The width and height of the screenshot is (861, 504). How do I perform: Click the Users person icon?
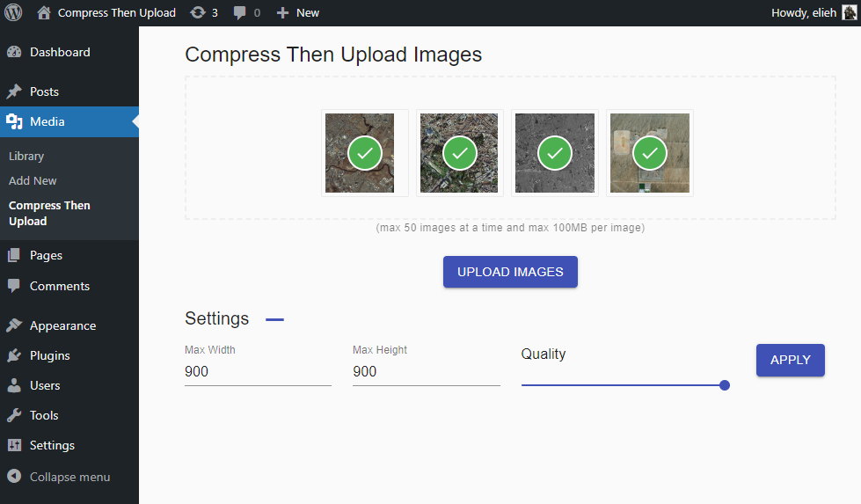point(14,385)
